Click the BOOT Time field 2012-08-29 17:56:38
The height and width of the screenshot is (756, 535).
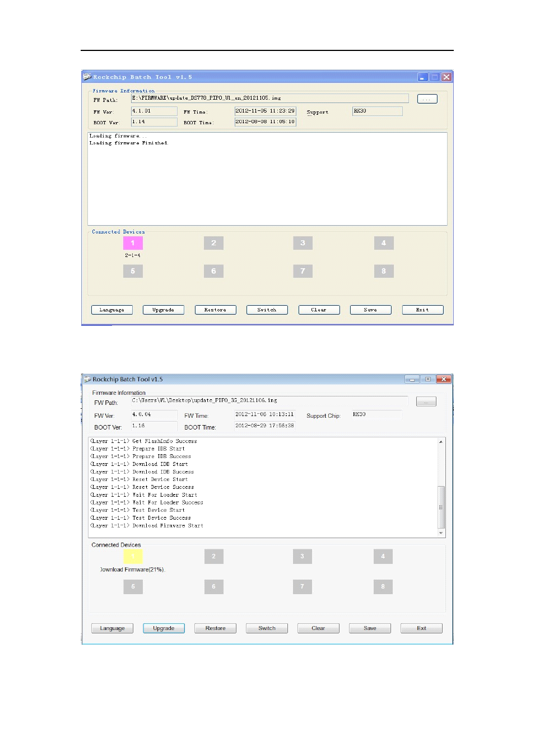[264, 426]
